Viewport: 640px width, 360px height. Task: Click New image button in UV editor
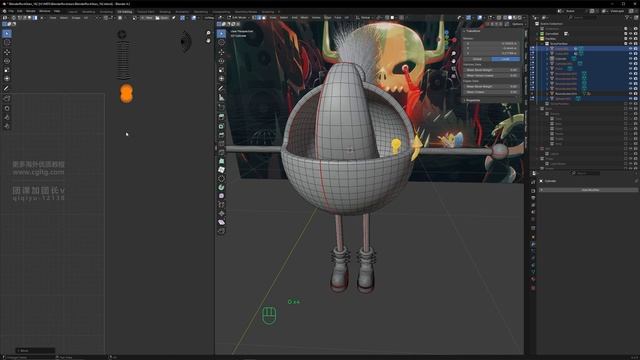[x=147, y=18]
